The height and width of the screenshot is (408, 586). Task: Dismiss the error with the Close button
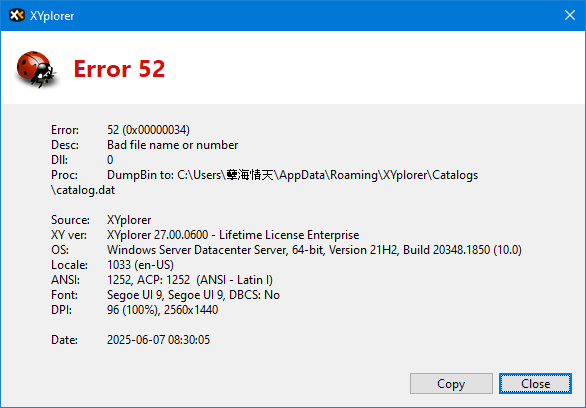[535, 383]
